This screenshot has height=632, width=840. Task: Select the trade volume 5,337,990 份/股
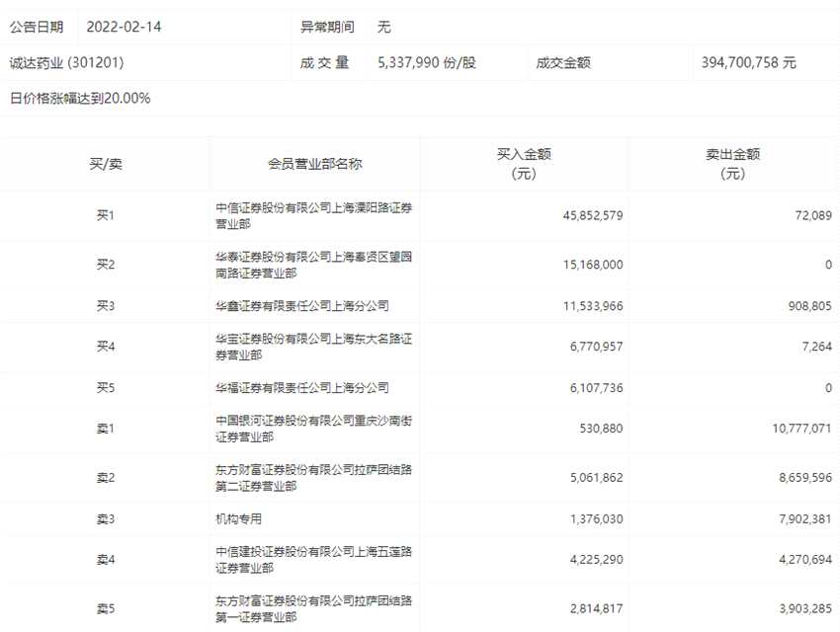[x=427, y=62]
